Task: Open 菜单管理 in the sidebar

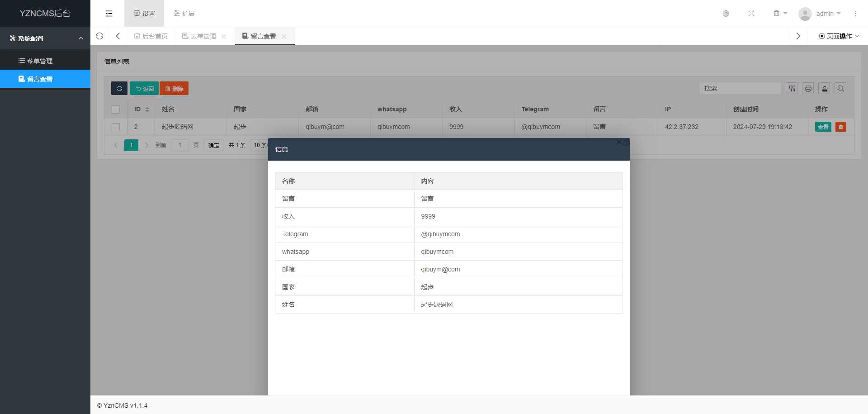Action: pos(45,61)
